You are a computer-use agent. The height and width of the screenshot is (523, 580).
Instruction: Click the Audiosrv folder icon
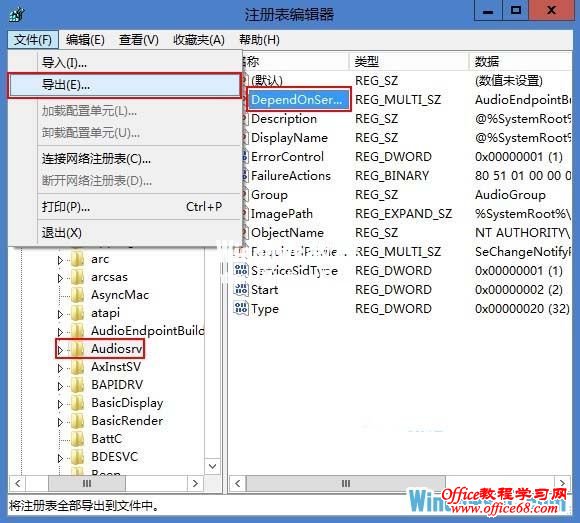77,349
